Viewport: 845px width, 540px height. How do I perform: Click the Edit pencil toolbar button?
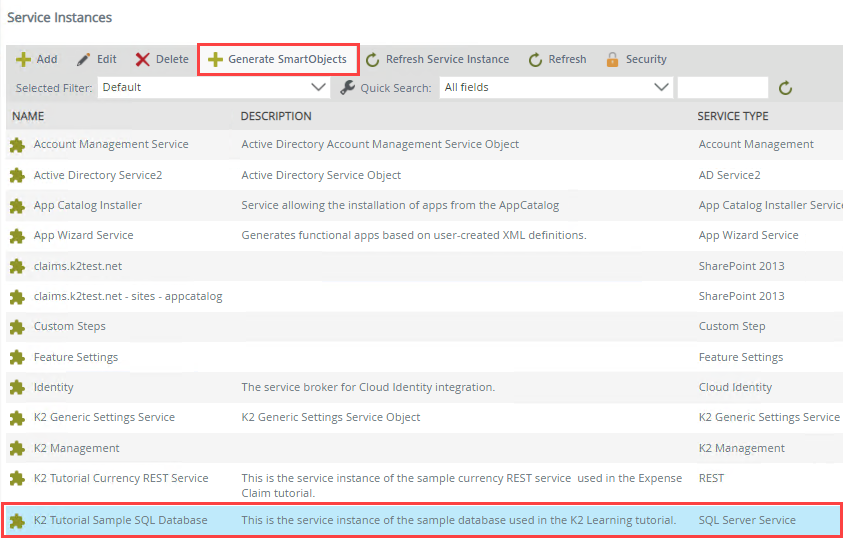pyautogui.click(x=96, y=59)
